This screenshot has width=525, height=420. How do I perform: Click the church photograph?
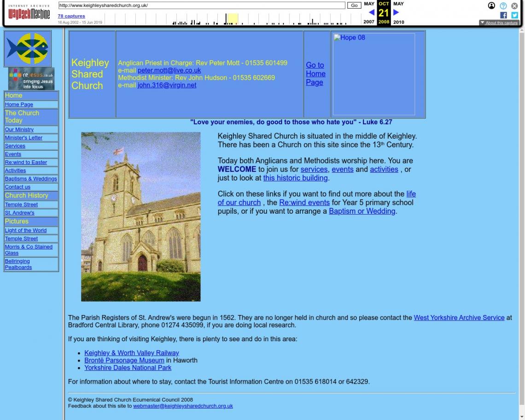140,217
